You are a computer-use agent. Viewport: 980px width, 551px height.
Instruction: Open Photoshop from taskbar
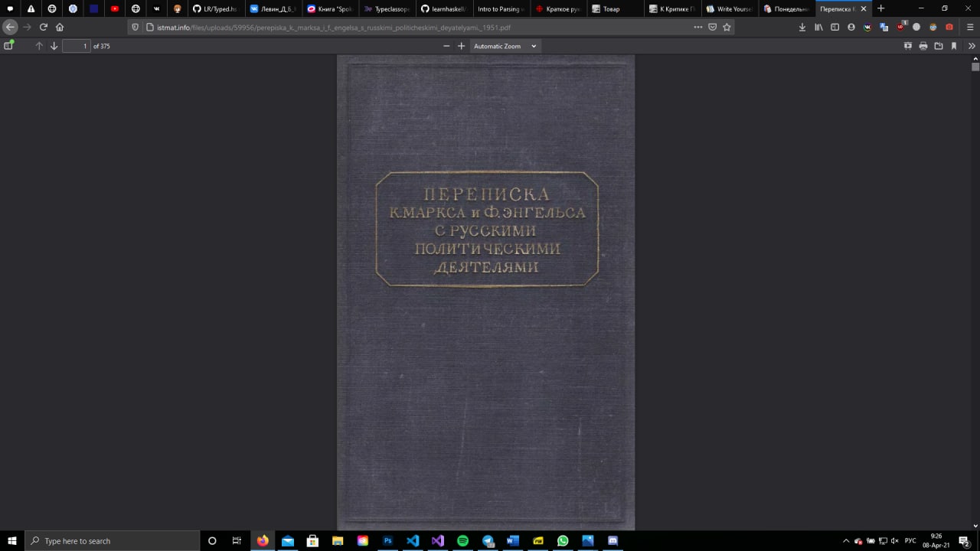[387, 540]
